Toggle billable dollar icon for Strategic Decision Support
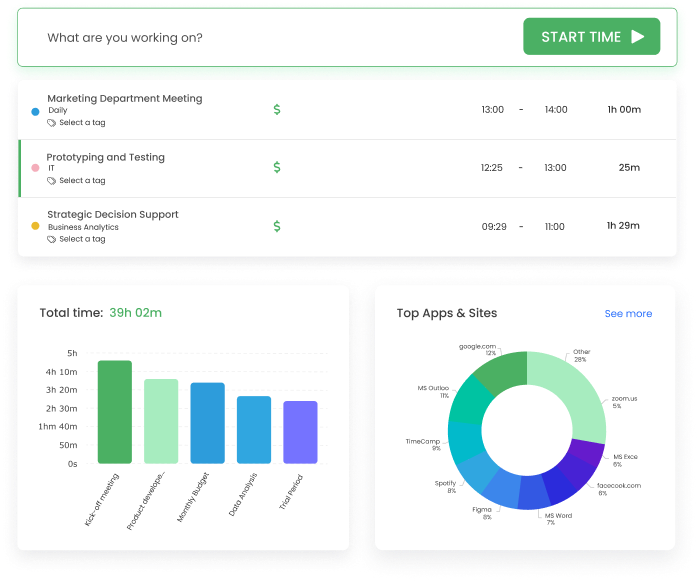 277,226
